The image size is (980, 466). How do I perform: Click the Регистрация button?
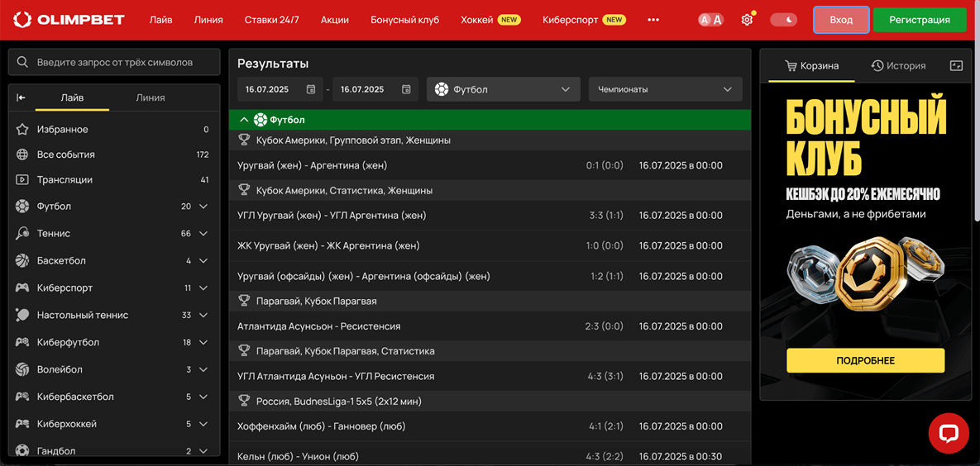(x=919, y=20)
